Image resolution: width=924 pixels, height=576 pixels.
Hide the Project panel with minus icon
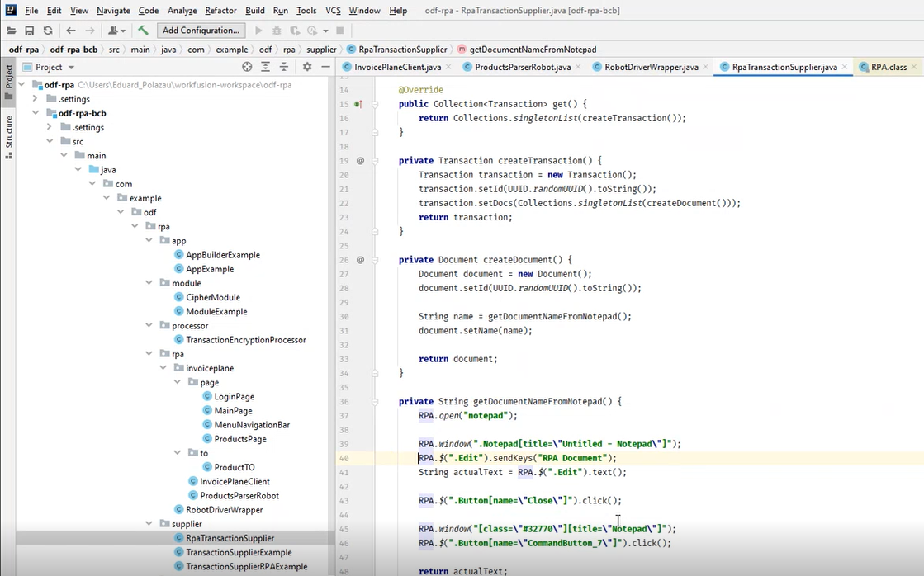[x=325, y=67]
